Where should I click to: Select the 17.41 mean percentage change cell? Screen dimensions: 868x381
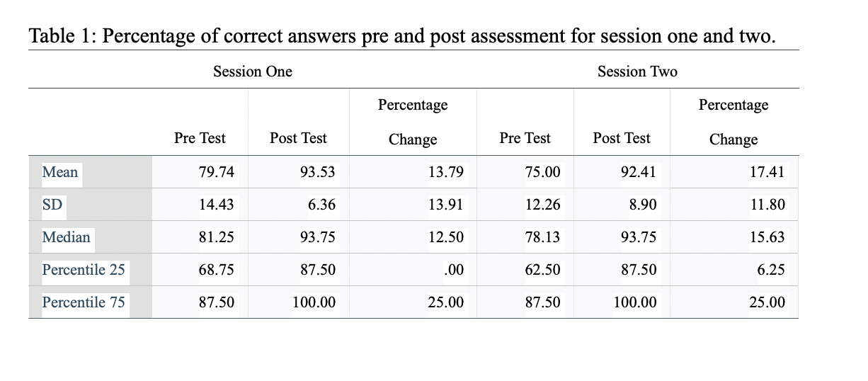click(767, 172)
